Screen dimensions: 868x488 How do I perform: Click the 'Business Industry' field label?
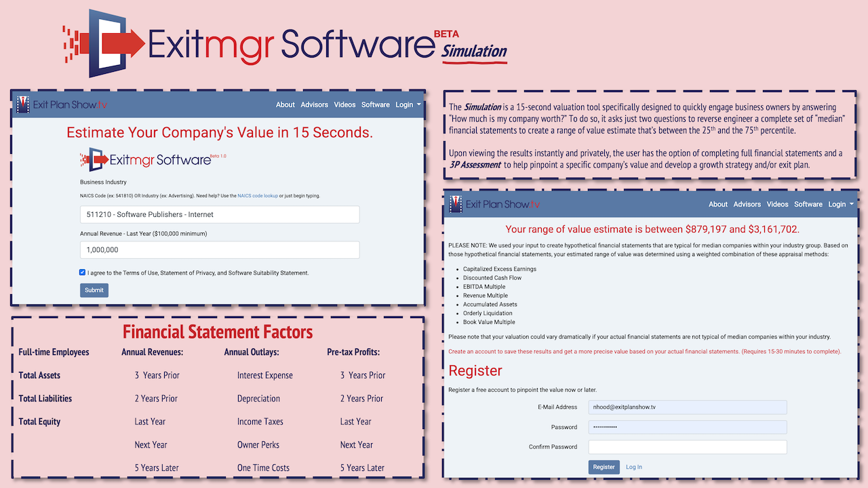point(103,182)
